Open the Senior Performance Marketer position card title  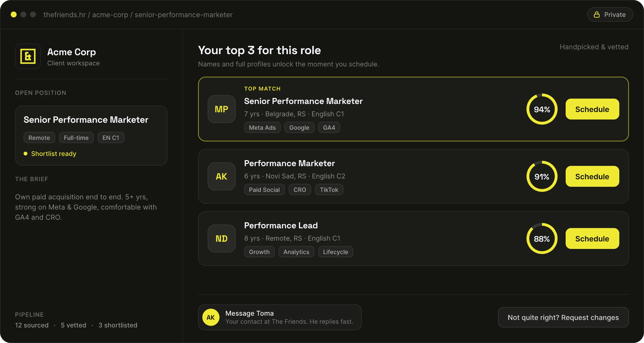(86, 120)
